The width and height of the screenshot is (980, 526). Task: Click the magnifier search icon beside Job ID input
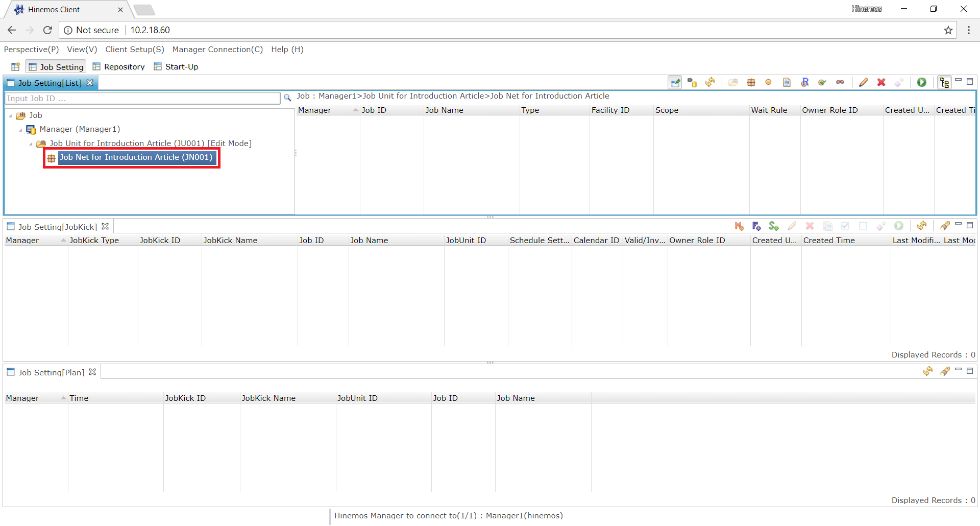pos(287,98)
